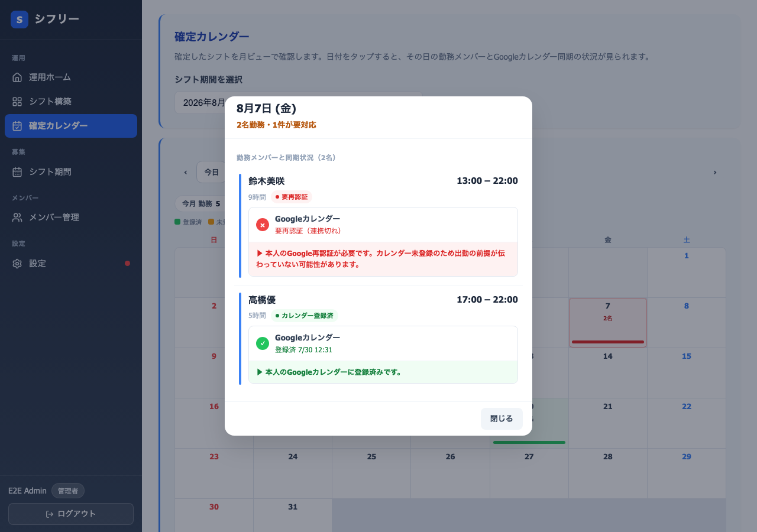Click the 2名勤務・1件が要対応 summary
Screen dimensions: 757x532
(276, 125)
